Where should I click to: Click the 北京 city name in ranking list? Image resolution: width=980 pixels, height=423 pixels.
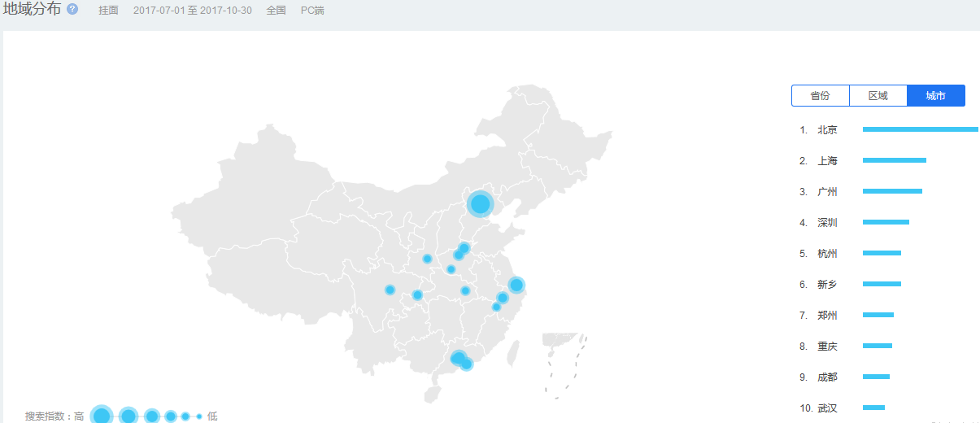click(x=827, y=130)
